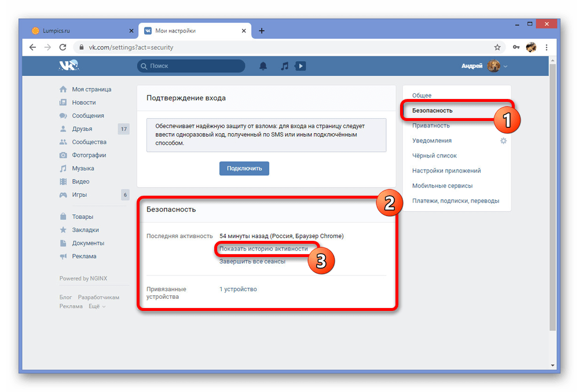Reload the page with refresh icon

pyautogui.click(x=63, y=47)
